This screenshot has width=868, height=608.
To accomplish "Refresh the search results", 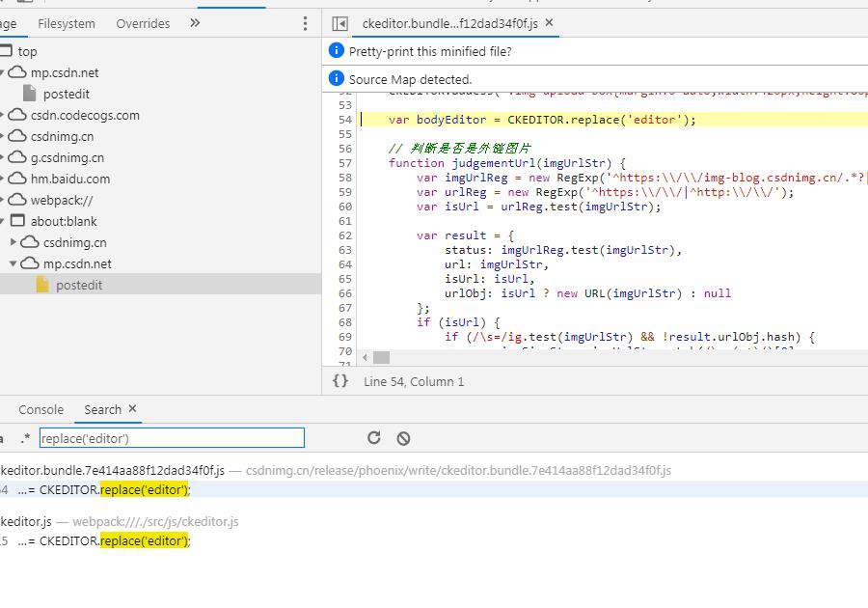I will tap(373, 438).
